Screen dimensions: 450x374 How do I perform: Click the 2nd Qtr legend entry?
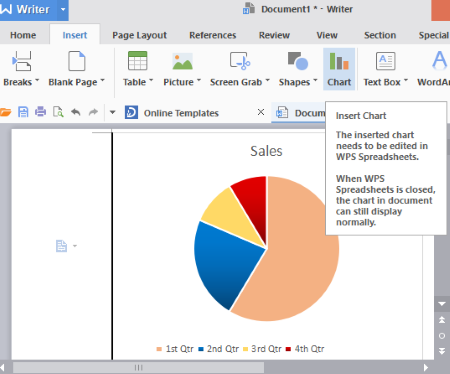[219, 349]
